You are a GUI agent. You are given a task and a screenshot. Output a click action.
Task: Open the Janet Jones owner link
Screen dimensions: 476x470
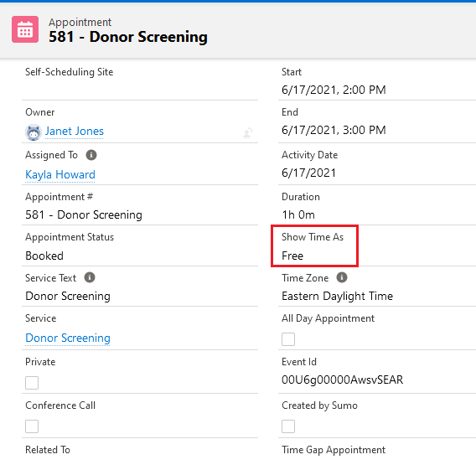click(x=75, y=131)
